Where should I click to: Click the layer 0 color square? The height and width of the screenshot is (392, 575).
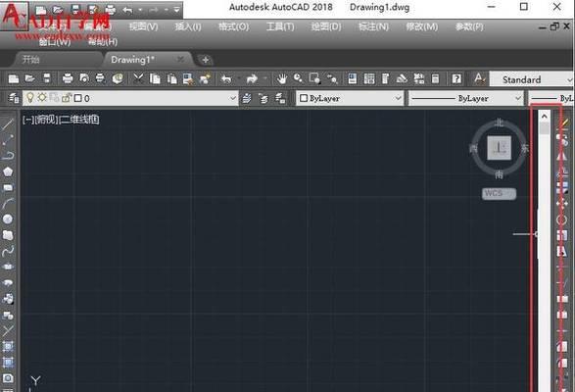pyautogui.click(x=78, y=98)
